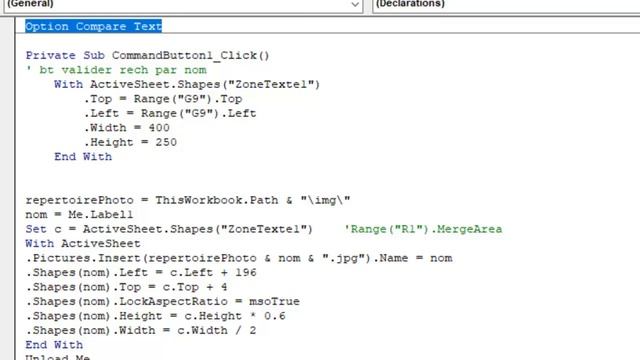Open the (Declarations) procedure dropdown
The height and width of the screenshot is (360, 640).
(x=506, y=6)
